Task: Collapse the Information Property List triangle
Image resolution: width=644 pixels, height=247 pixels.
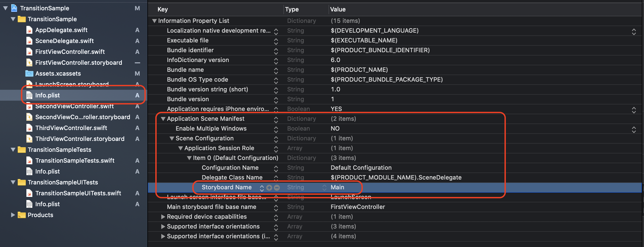Action: [x=154, y=21]
